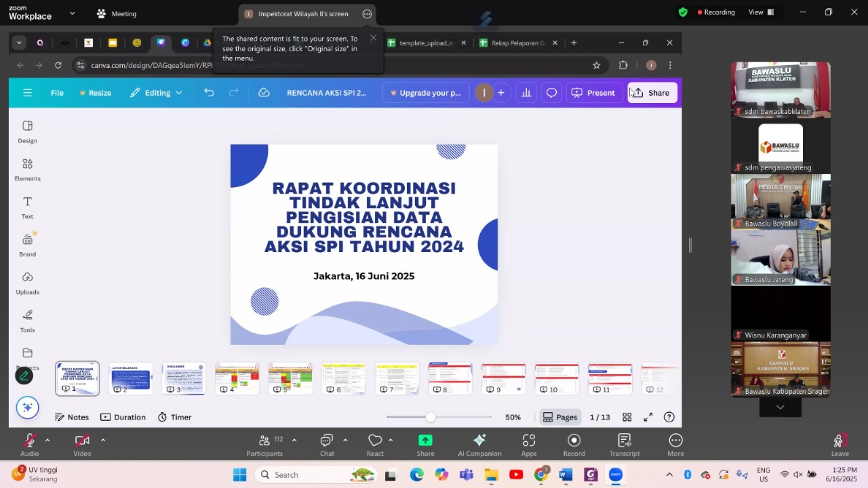Open the Brand panel
Image resolution: width=868 pixels, height=488 pixels.
(x=27, y=245)
